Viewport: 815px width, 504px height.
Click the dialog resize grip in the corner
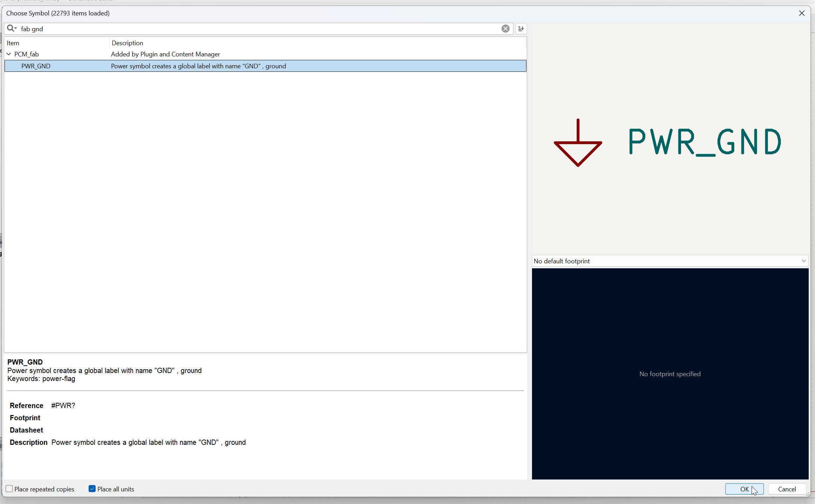tap(808, 494)
